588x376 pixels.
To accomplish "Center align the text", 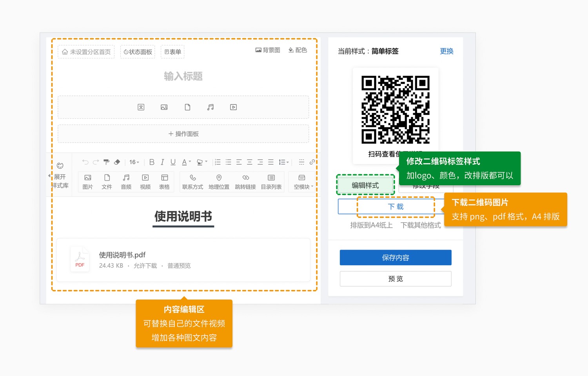I will click(249, 162).
